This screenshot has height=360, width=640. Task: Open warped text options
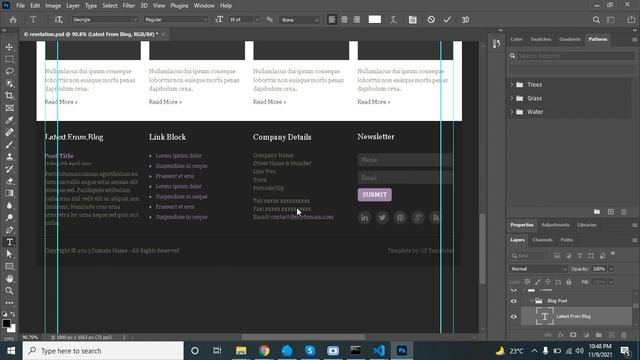[393, 20]
